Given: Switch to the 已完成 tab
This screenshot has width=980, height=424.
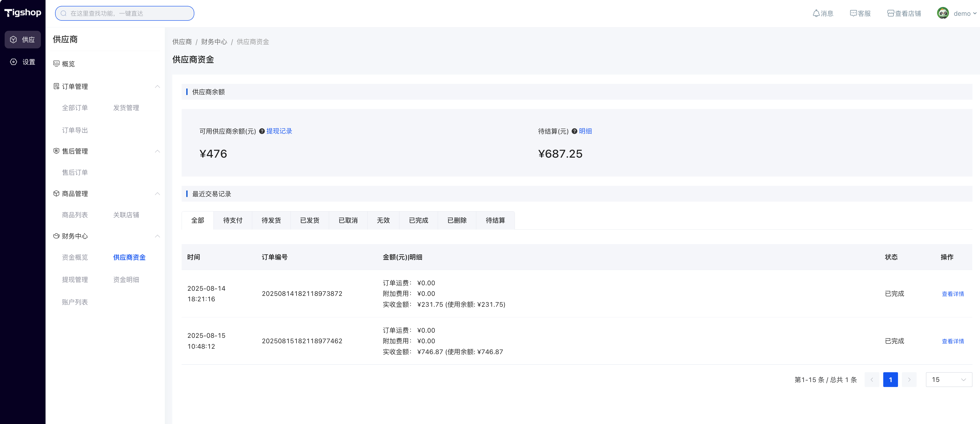Looking at the screenshot, I should coord(419,220).
